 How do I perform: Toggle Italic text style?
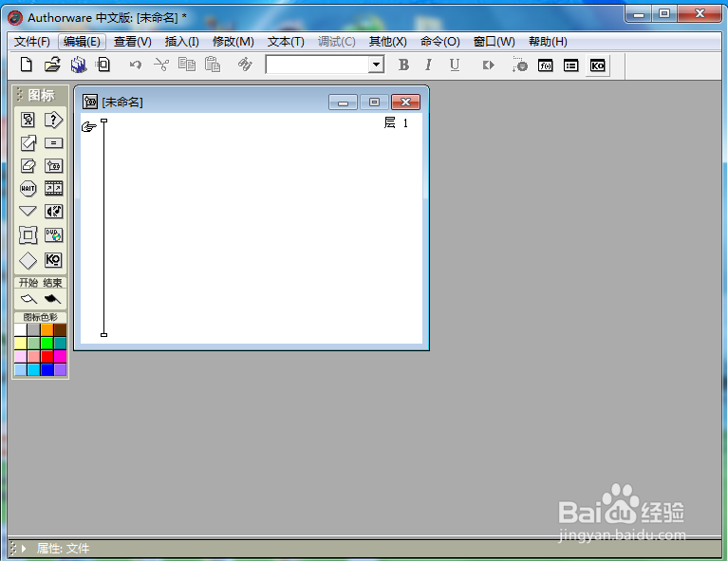tap(428, 65)
